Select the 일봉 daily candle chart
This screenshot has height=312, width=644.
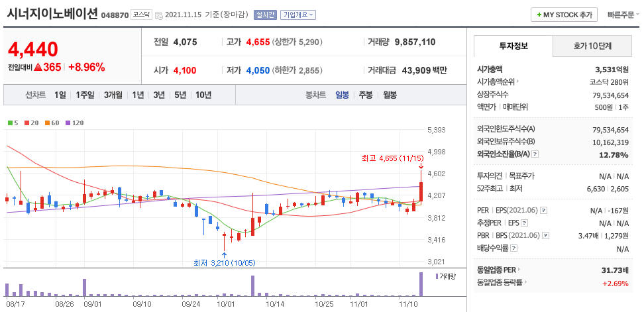342,95
